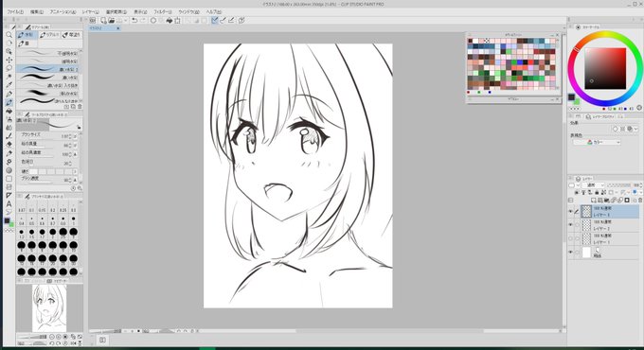The image size is (644, 350).
Task: Adjust 絵の具量 value stepper
Action: click(70, 146)
